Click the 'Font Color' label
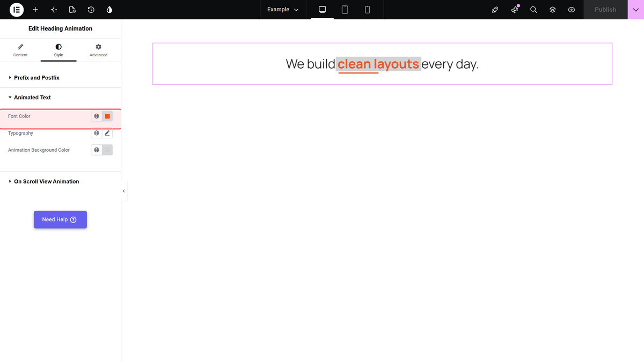 (19, 116)
